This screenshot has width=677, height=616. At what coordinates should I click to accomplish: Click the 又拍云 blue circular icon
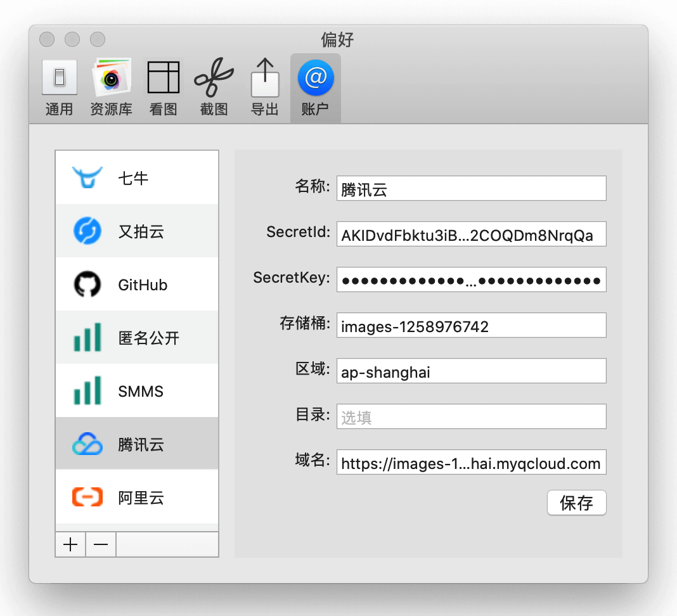(x=87, y=231)
